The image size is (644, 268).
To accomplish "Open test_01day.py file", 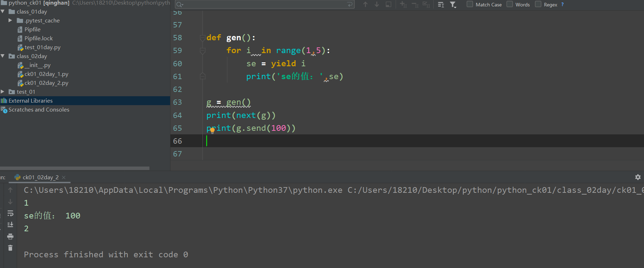I will coord(42,47).
